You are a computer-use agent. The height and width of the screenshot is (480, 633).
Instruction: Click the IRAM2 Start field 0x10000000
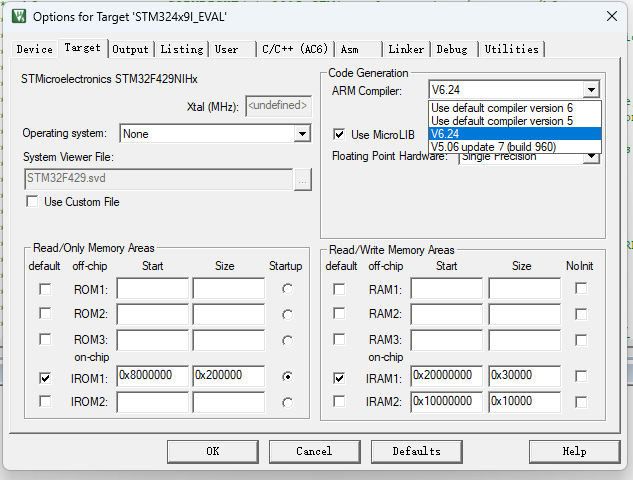coord(447,402)
